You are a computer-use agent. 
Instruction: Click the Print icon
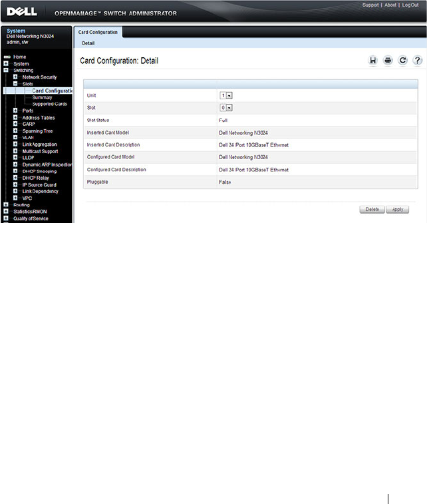pyautogui.click(x=388, y=61)
